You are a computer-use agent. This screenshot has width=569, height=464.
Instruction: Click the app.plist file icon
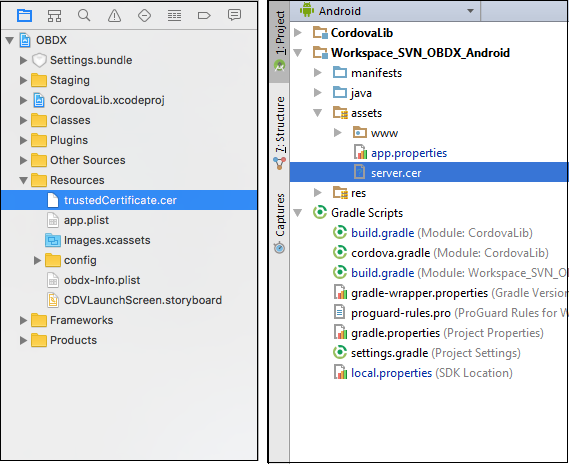point(53,220)
